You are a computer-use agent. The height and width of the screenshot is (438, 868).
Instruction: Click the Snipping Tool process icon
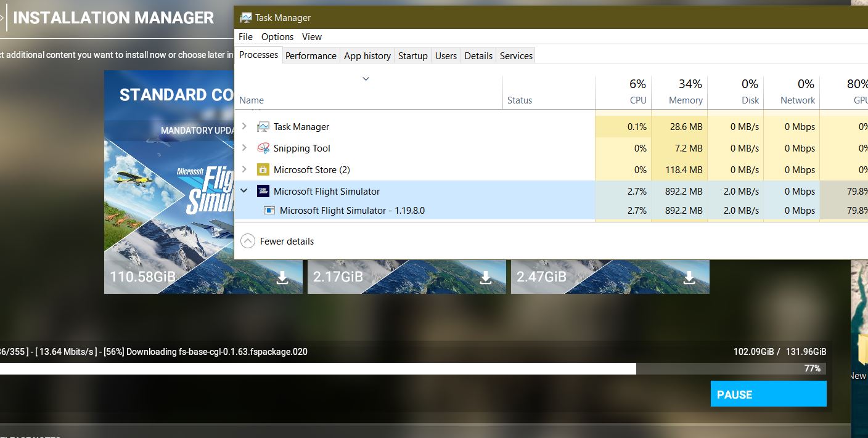click(263, 148)
